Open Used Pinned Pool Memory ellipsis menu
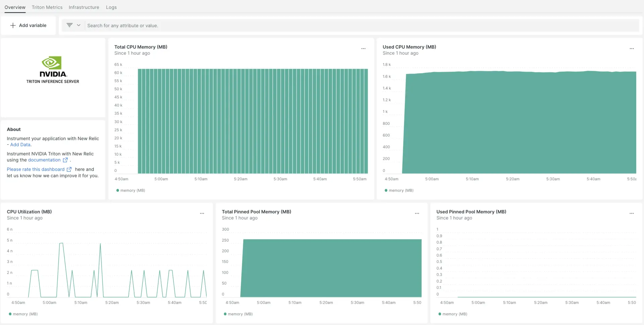The width and height of the screenshot is (644, 325). pyautogui.click(x=632, y=214)
